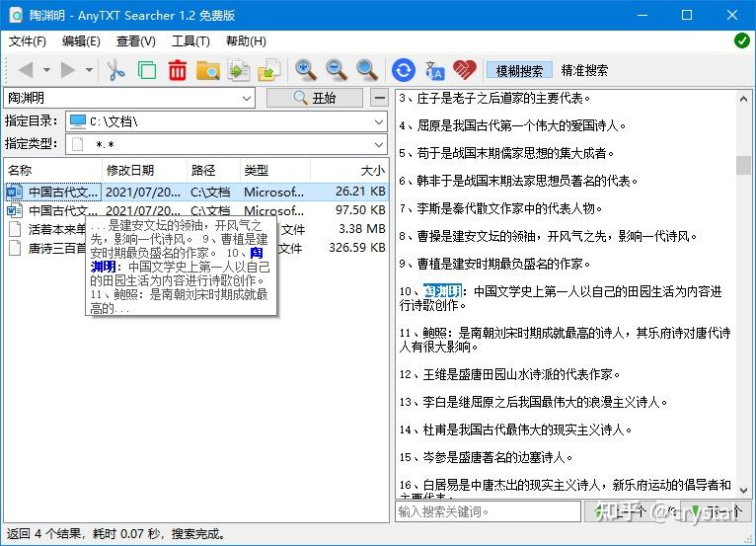The image size is (756, 546).
Task: Click Word icon of 97.50 KB row
Action: tap(15, 210)
